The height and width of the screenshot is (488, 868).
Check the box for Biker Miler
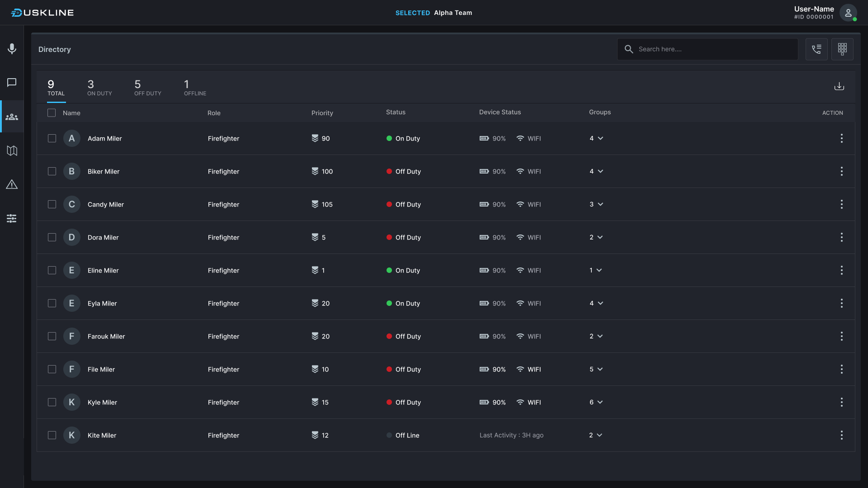(x=52, y=171)
